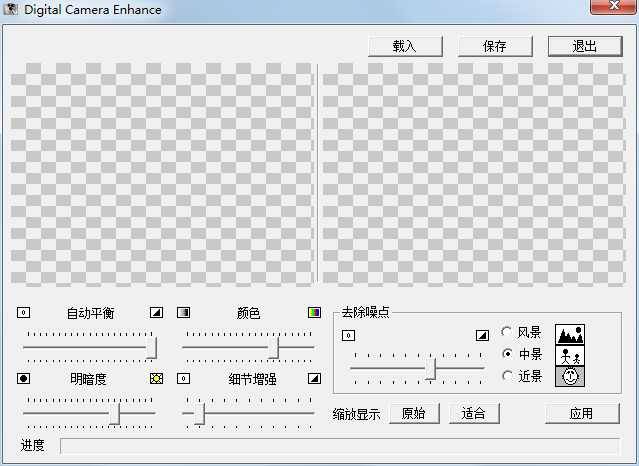
Task: Click the maximum icon right of 自动平衡
Action: [x=156, y=313]
